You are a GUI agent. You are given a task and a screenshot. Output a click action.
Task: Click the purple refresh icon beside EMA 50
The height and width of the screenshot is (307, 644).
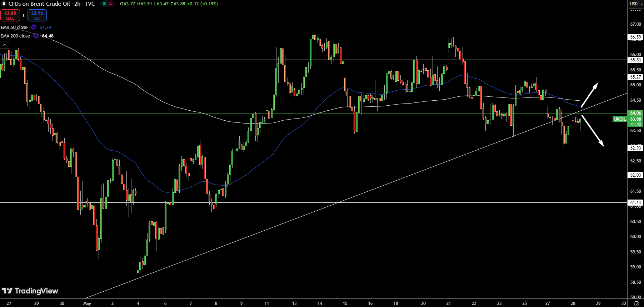pyautogui.click(x=34, y=27)
